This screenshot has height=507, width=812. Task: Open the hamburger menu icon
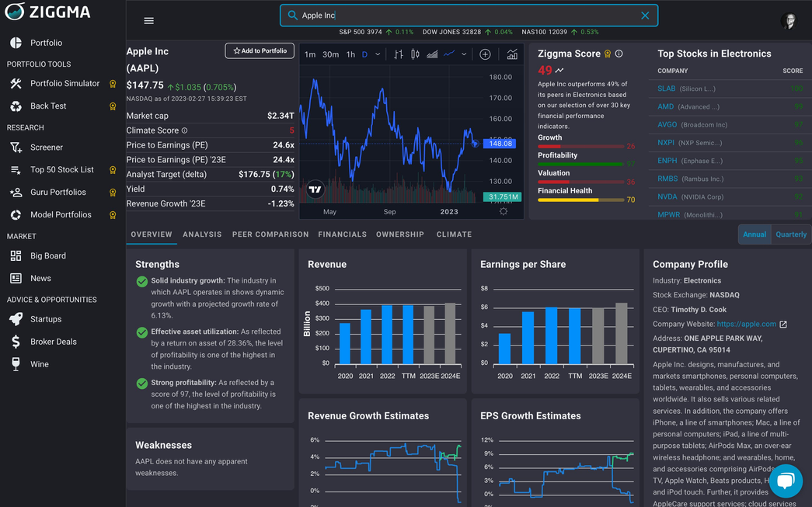149,21
